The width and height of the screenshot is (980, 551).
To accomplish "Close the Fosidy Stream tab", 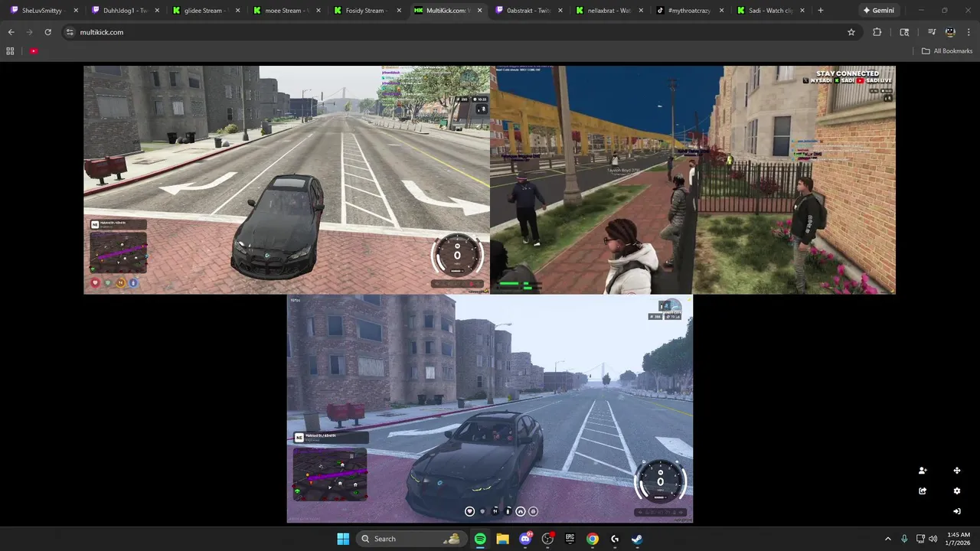I will (x=399, y=11).
